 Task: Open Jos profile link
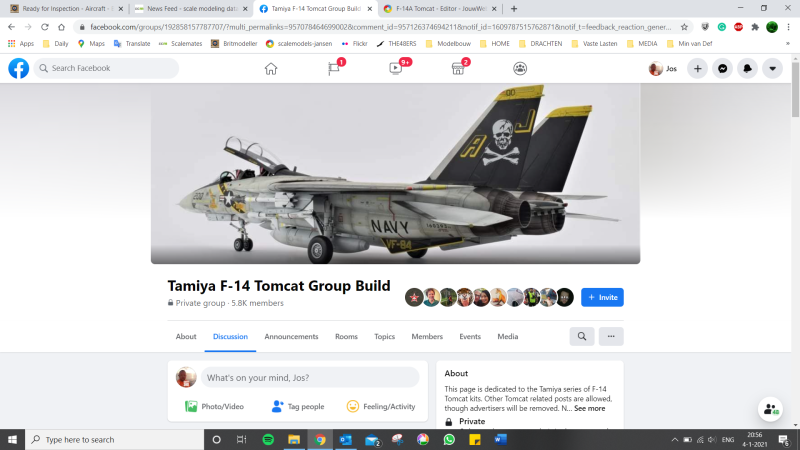point(663,68)
